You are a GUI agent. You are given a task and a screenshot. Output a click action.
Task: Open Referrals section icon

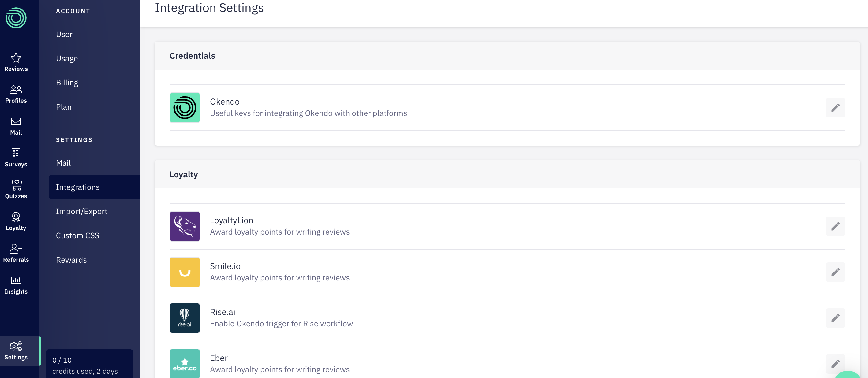pyautogui.click(x=16, y=249)
